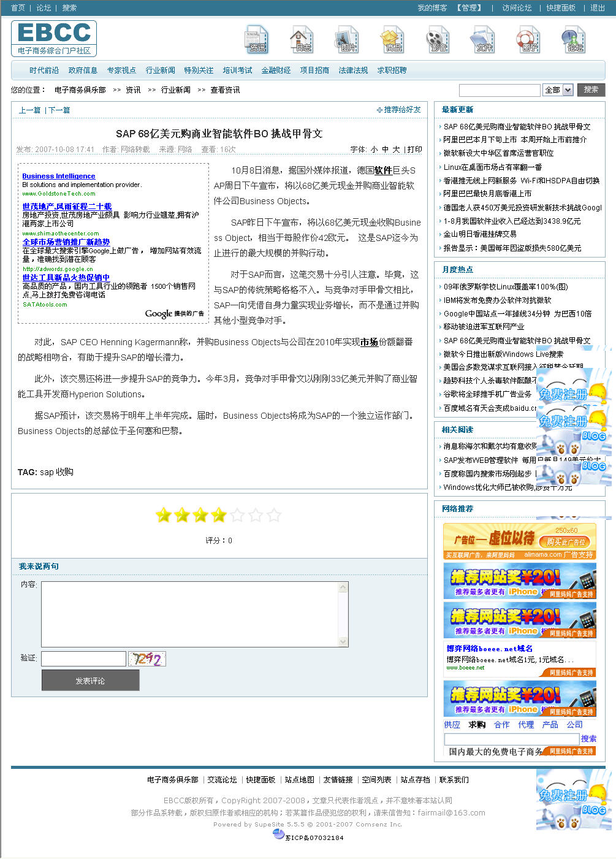616x859 pixels.
Task: Open 项目招商 in the navigation bar
Action: click(x=314, y=71)
